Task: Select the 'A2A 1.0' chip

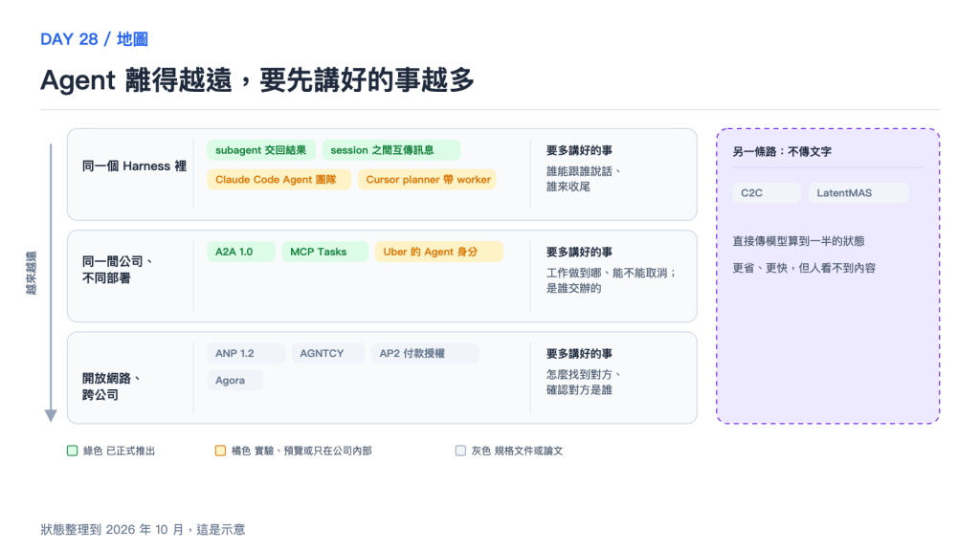Action: click(x=240, y=252)
